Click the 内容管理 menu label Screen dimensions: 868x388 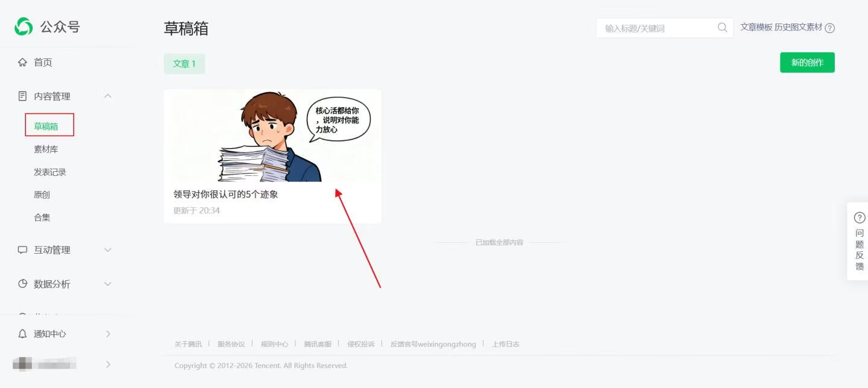pos(52,96)
